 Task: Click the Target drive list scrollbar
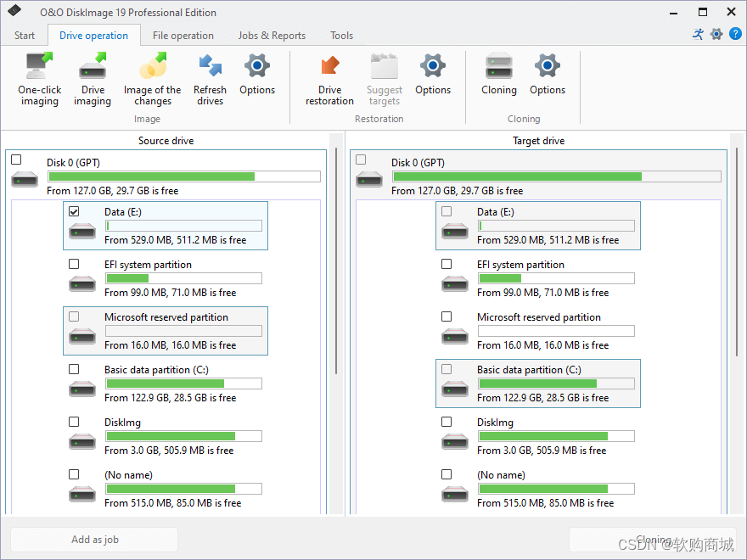(737, 252)
